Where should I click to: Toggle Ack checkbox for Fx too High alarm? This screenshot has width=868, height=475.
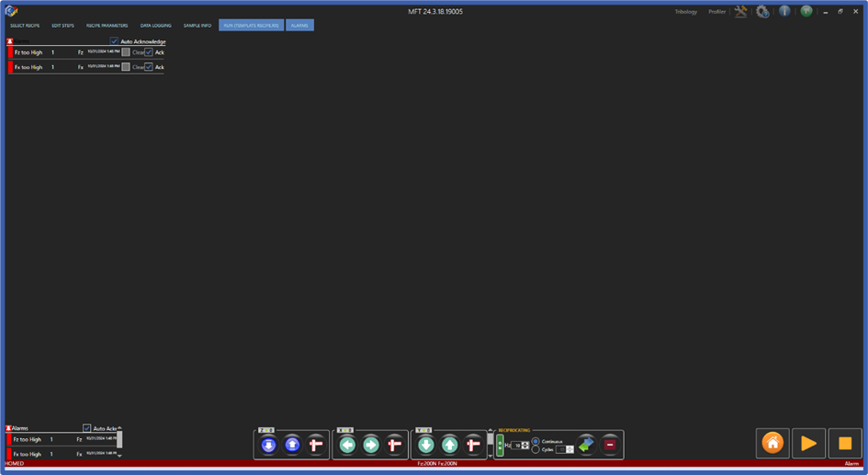pyautogui.click(x=149, y=67)
